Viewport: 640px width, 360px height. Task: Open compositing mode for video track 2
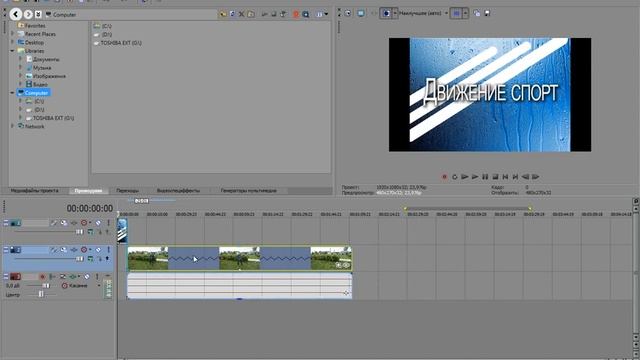(90, 258)
